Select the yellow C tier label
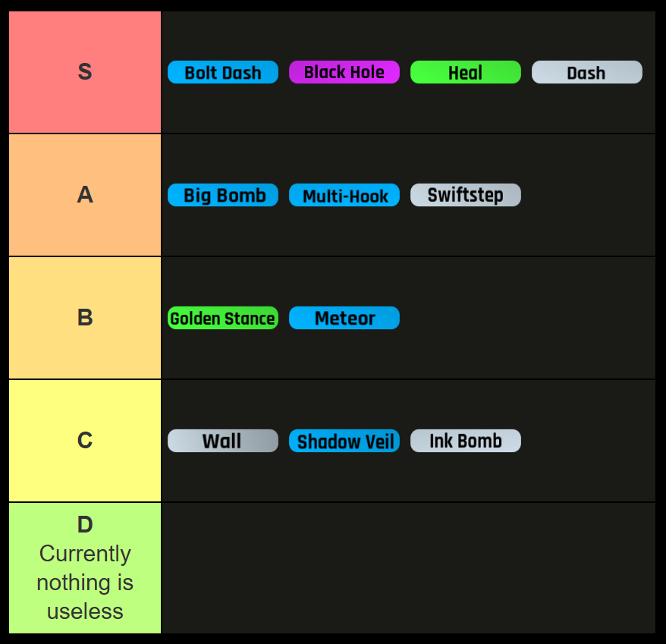Viewport: 666px width, 644px height. click(x=85, y=441)
